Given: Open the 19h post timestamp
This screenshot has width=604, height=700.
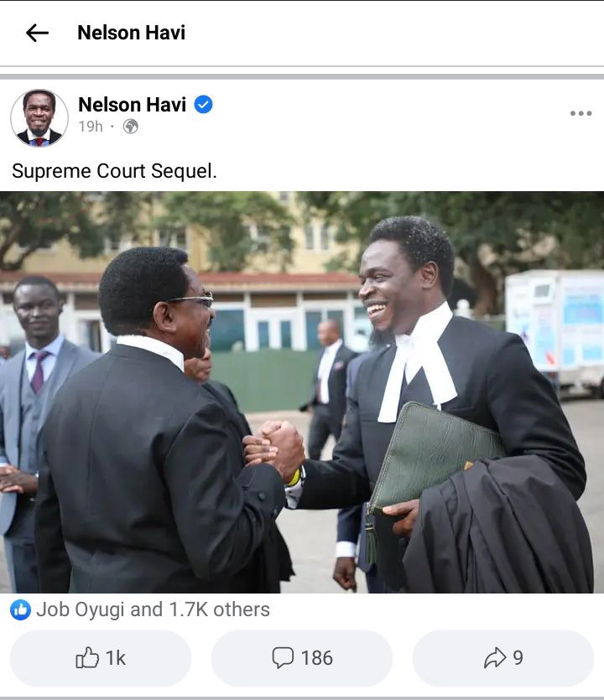Looking at the screenshot, I should tap(91, 127).
